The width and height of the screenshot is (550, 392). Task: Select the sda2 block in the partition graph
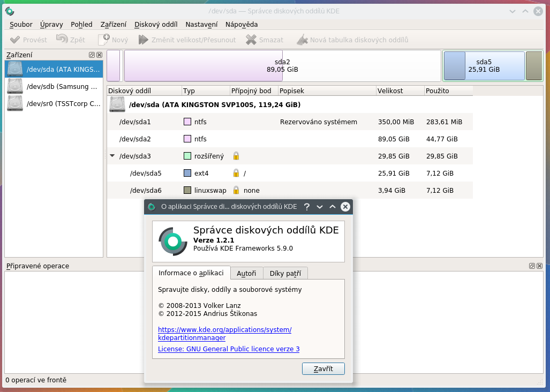point(282,66)
